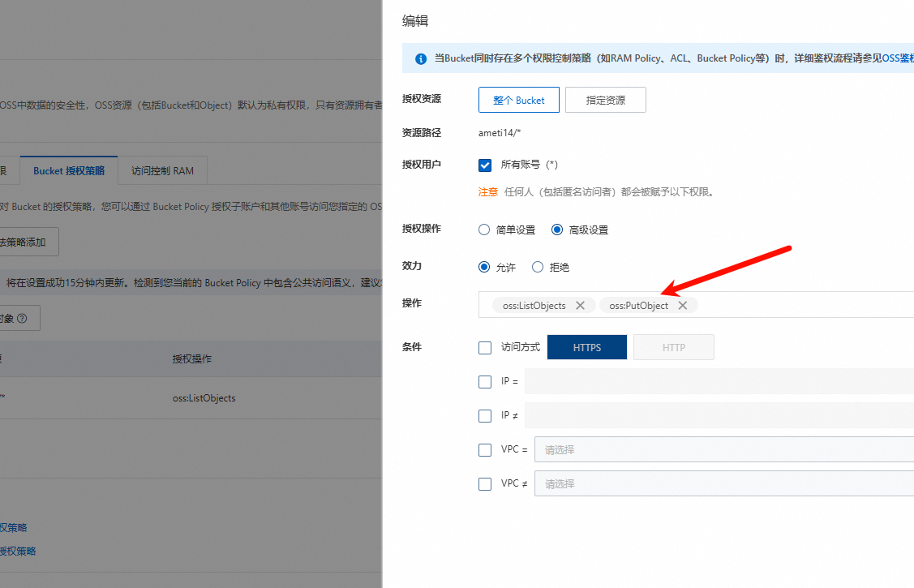Click the blue info icon in the banner

pos(421,59)
